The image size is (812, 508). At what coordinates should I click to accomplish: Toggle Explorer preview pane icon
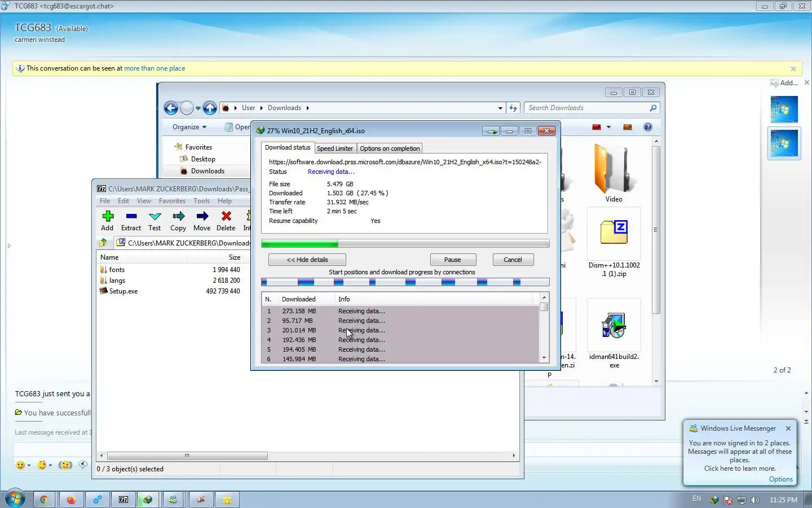click(627, 127)
